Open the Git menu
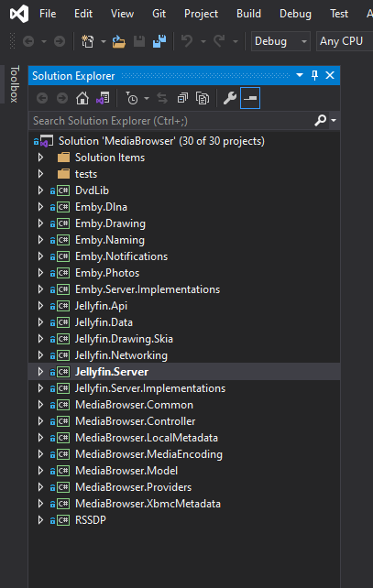Screen dimensions: 373x588 159,14
